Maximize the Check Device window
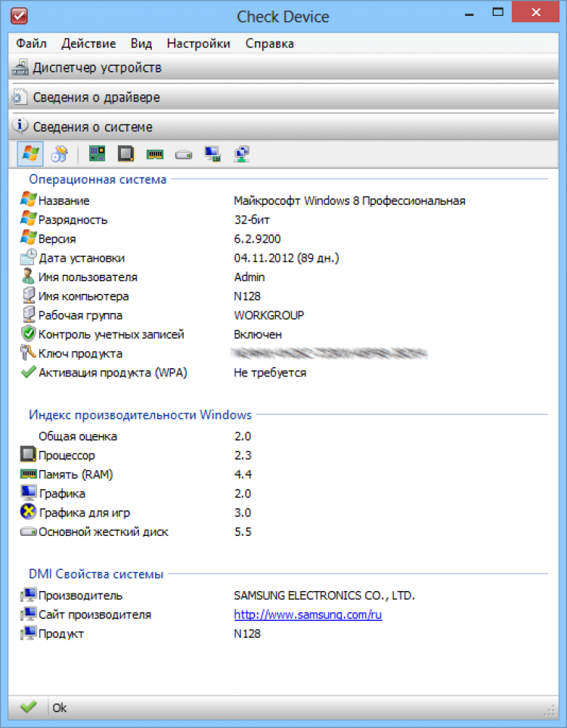Screen dimensions: 567x728 click(x=497, y=13)
